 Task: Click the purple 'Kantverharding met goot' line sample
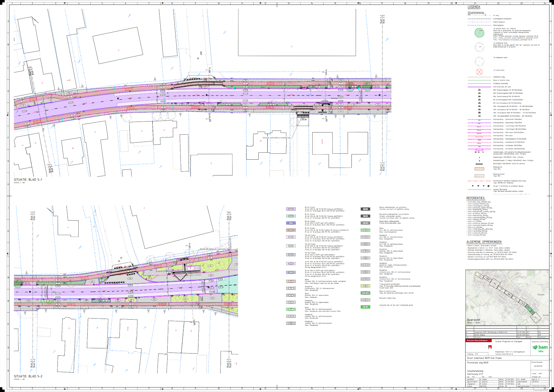pyautogui.click(x=479, y=87)
